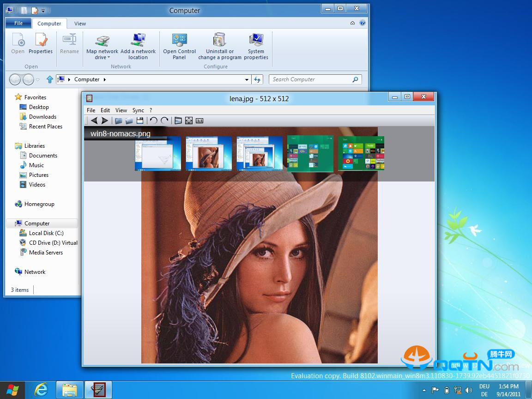The height and width of the screenshot is (399, 532).
Task: Click the Search Computer input field
Action: coord(309,79)
